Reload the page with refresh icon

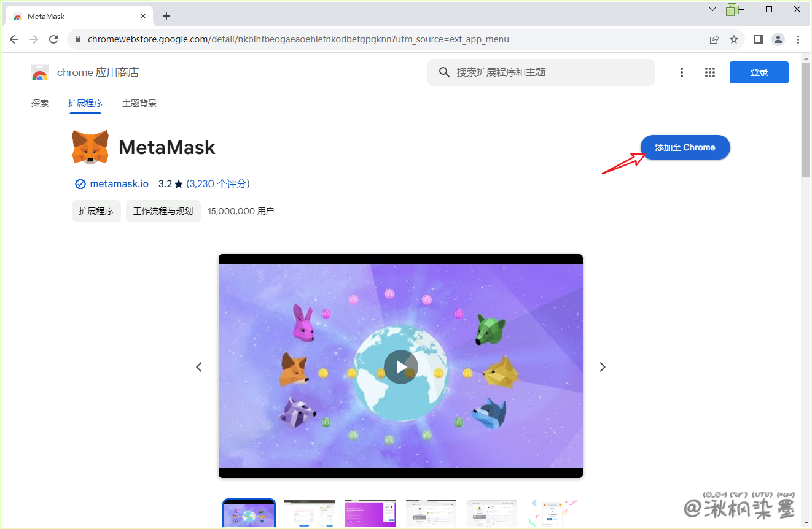(53, 39)
